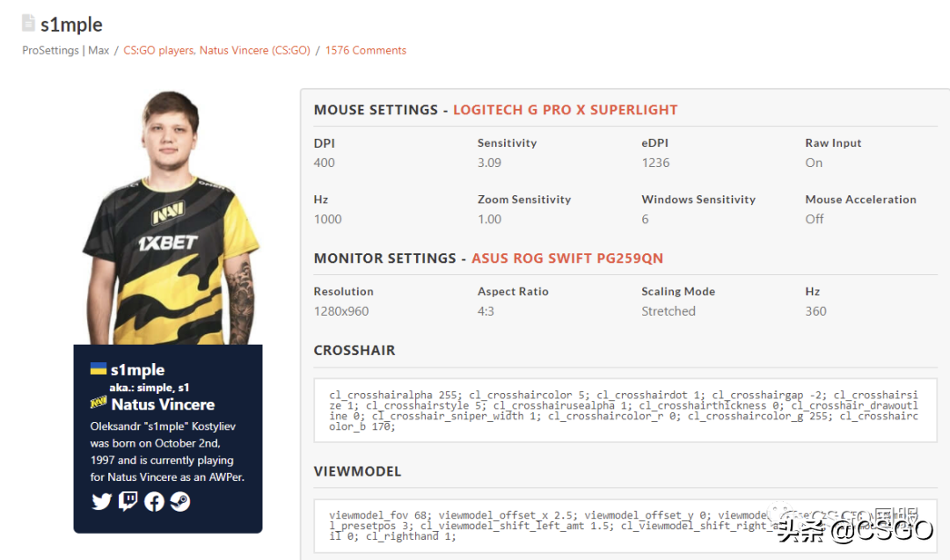Click the Scaling Mode value Stretched
The image size is (950, 560).
pyautogui.click(x=669, y=311)
